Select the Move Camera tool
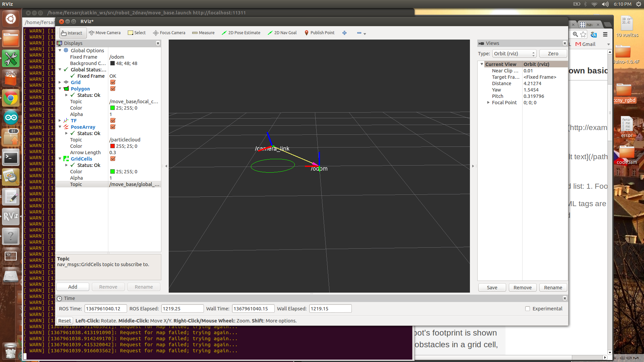Viewport: 644px width, 362px height. click(x=105, y=33)
